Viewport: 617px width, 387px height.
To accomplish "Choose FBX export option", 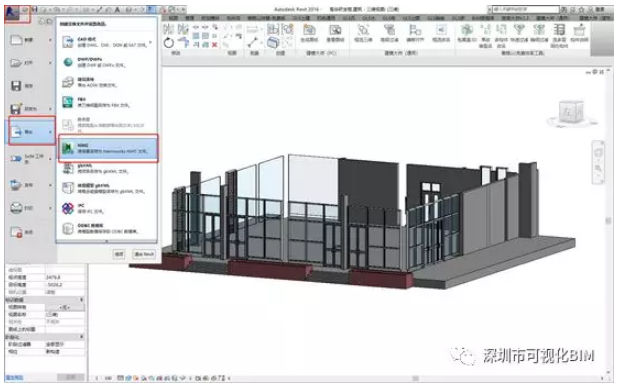I will (107, 102).
